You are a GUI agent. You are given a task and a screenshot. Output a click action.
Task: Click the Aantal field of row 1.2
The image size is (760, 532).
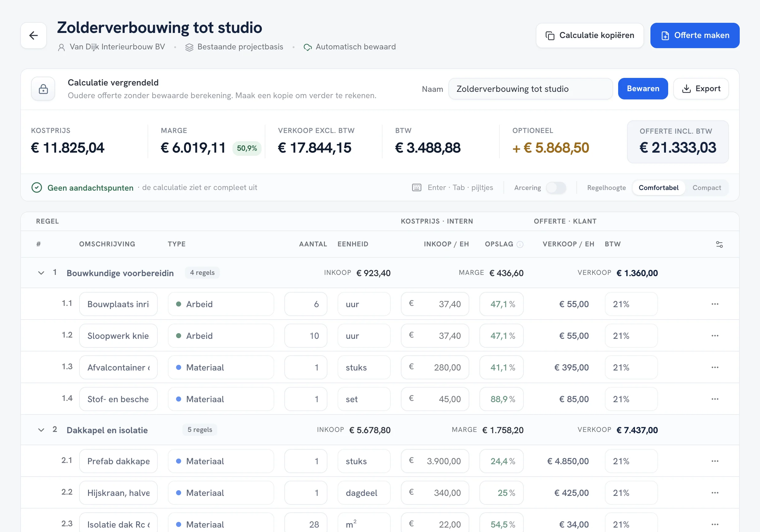(306, 336)
